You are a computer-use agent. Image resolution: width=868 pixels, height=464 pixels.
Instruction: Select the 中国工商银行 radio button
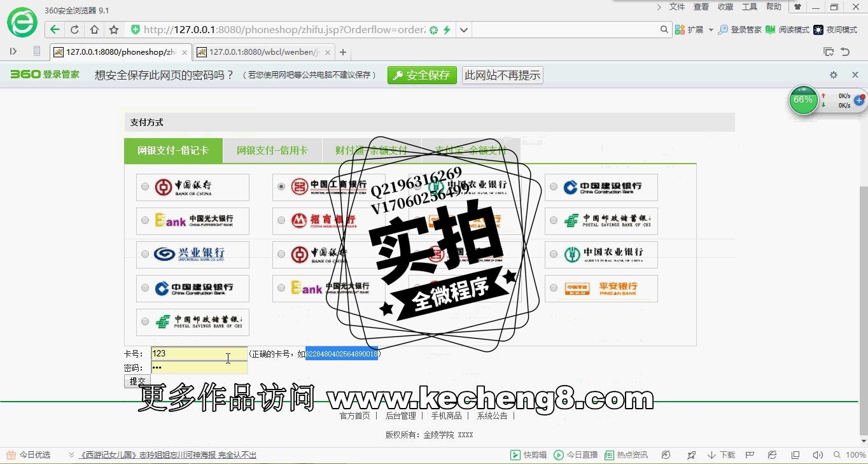point(281,186)
